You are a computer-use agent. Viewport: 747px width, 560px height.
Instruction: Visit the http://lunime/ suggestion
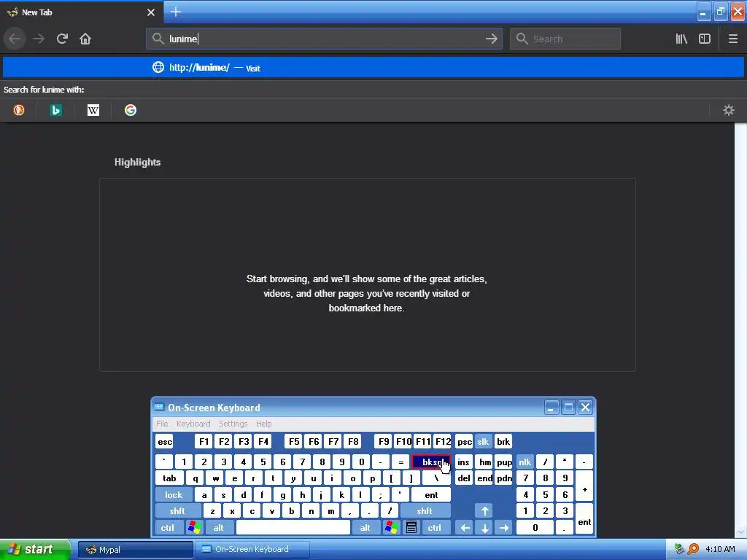373,68
